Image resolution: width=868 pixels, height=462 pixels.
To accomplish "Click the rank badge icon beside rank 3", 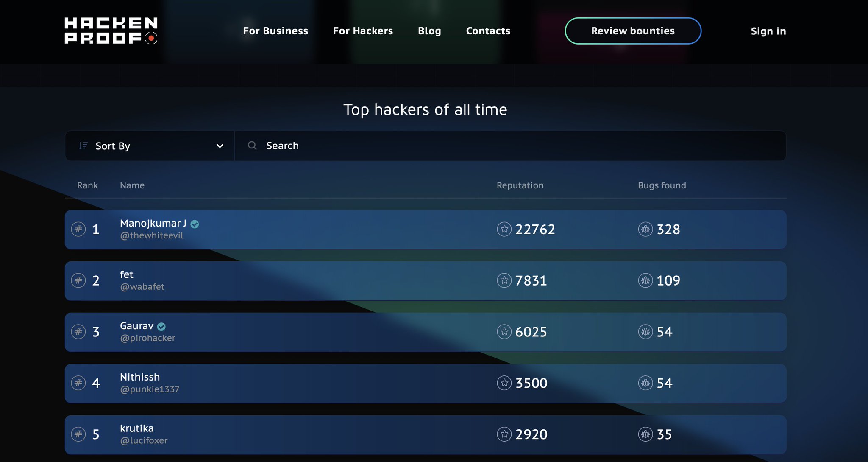I will tap(78, 332).
